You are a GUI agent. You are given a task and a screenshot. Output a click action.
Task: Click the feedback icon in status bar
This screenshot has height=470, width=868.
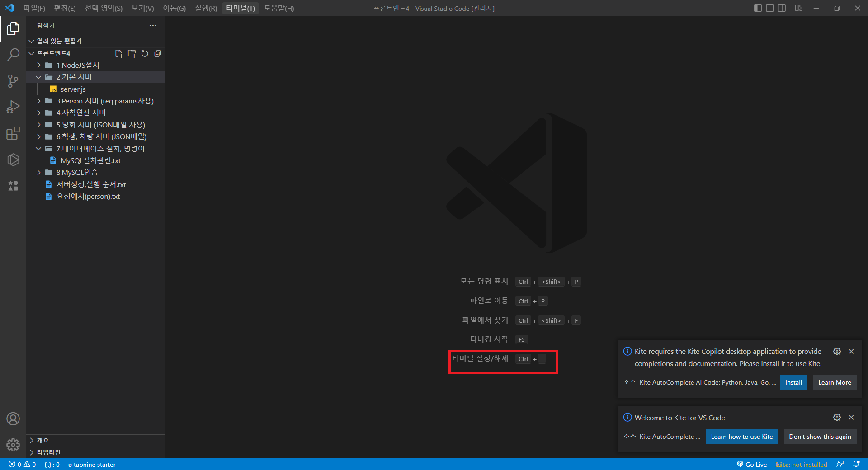pyautogui.click(x=840, y=465)
